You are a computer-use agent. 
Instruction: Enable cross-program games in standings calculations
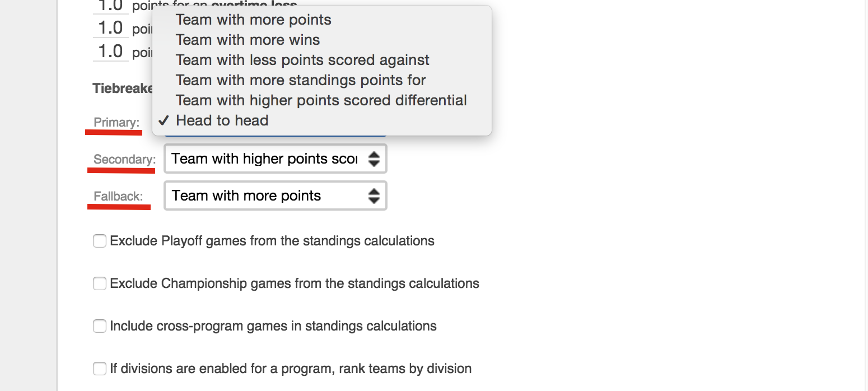(99, 325)
